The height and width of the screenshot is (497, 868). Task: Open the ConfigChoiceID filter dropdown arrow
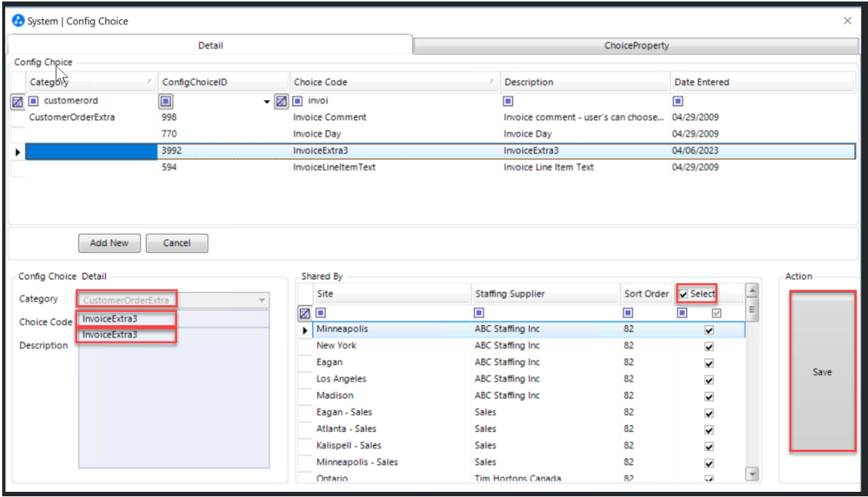point(267,102)
